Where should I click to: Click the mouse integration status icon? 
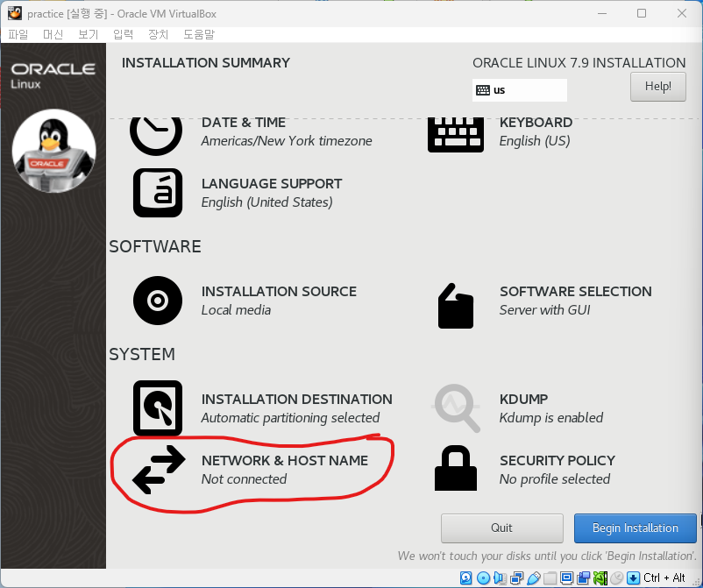coord(617,577)
